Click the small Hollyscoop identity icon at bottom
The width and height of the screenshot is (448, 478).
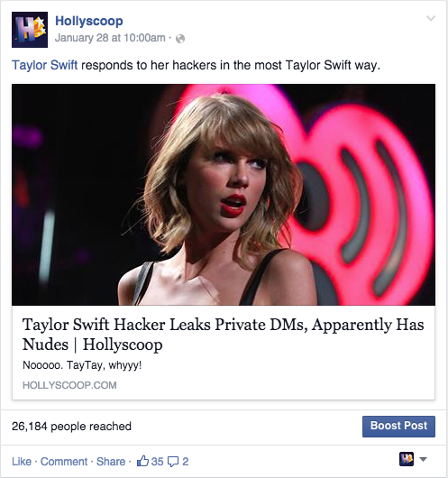pyautogui.click(x=407, y=459)
